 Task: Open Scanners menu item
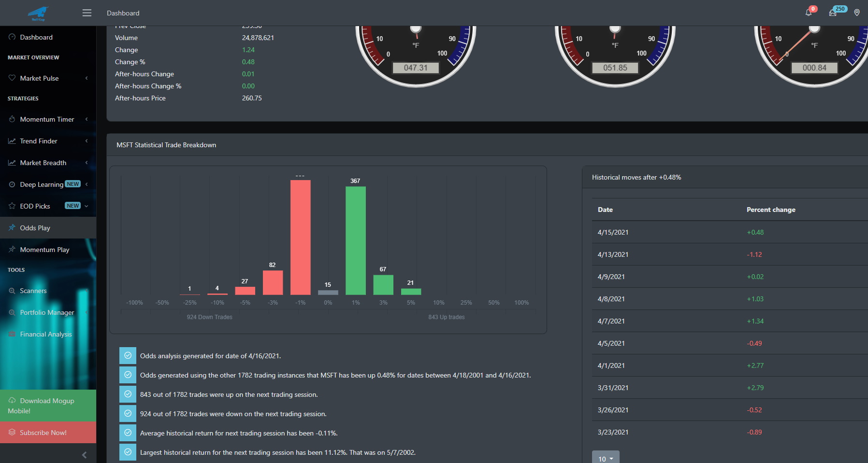point(48,291)
